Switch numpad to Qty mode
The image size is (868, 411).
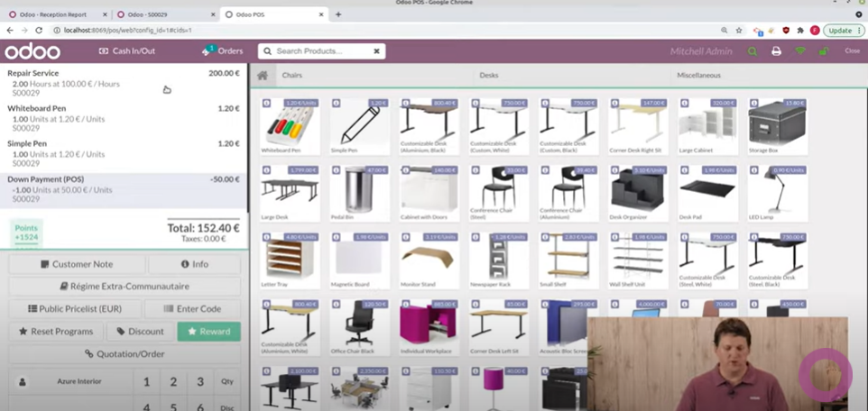coord(227,381)
